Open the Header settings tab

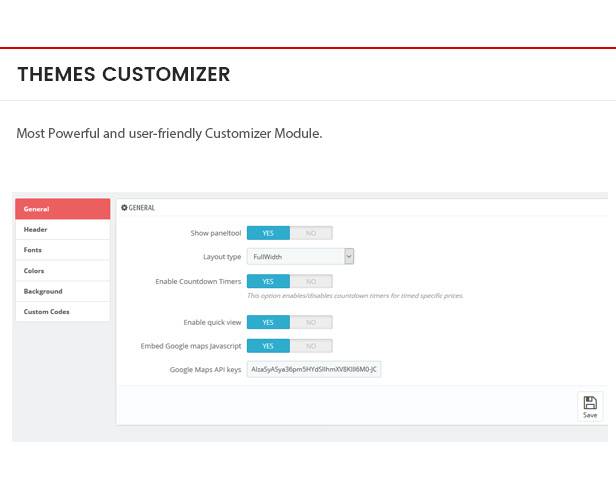pos(62,229)
